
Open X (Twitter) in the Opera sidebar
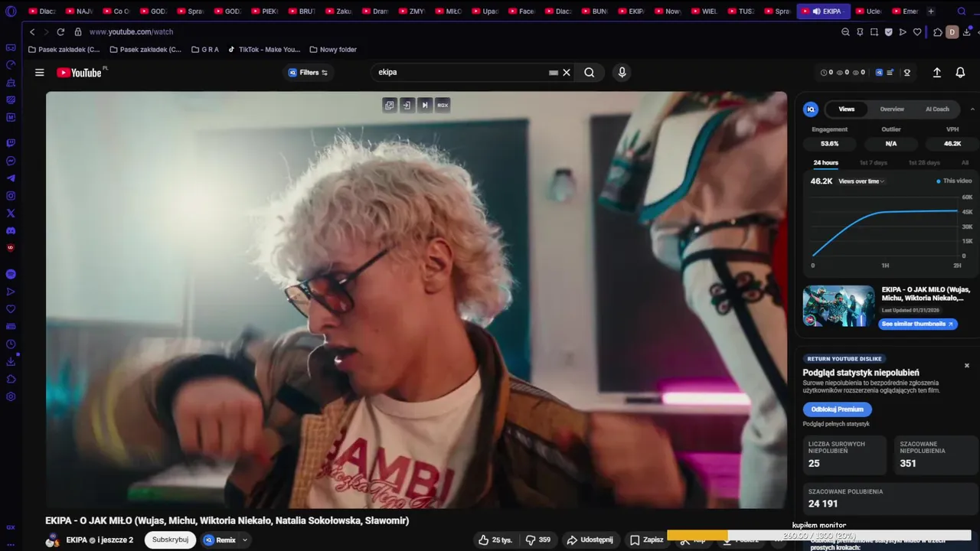[x=11, y=214]
